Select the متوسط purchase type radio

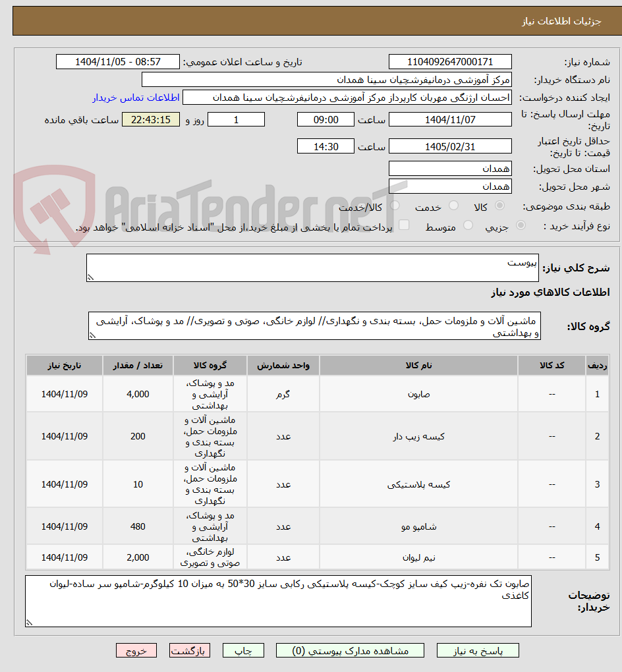(x=468, y=225)
